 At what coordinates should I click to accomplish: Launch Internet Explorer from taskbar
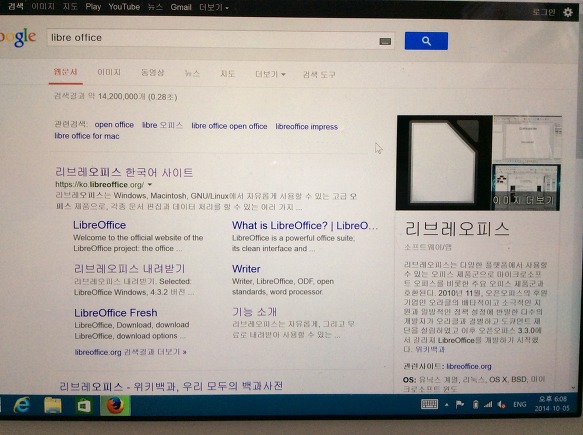click(22, 405)
